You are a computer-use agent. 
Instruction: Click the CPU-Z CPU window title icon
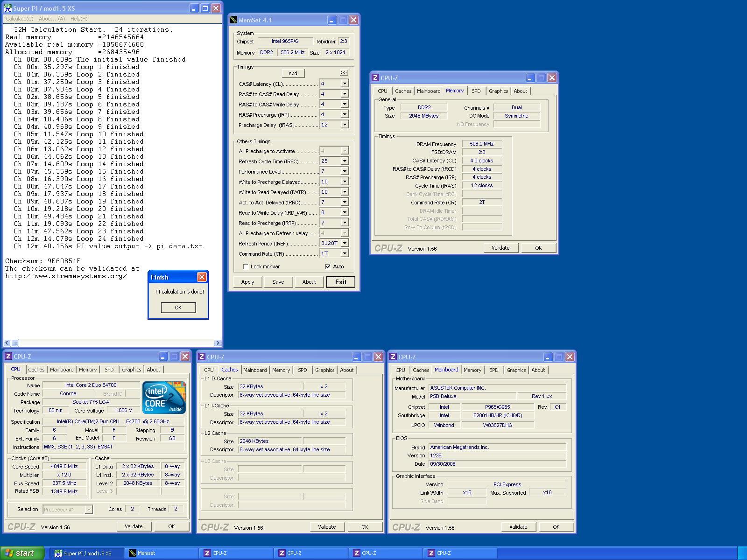pos(8,357)
